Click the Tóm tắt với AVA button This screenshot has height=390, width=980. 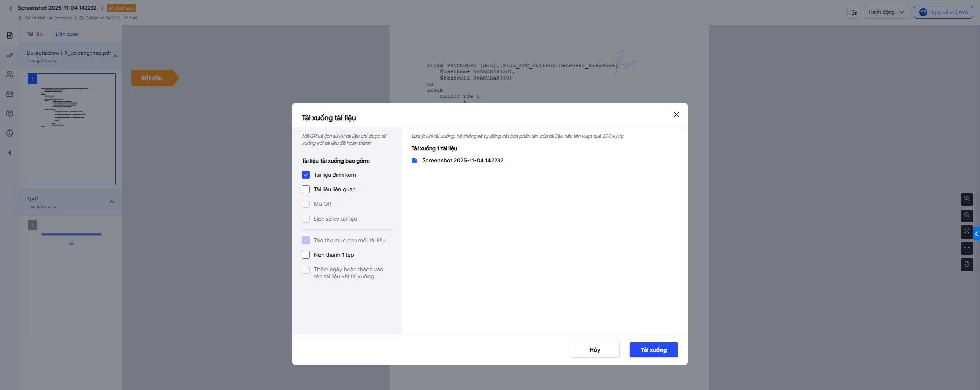(944, 12)
